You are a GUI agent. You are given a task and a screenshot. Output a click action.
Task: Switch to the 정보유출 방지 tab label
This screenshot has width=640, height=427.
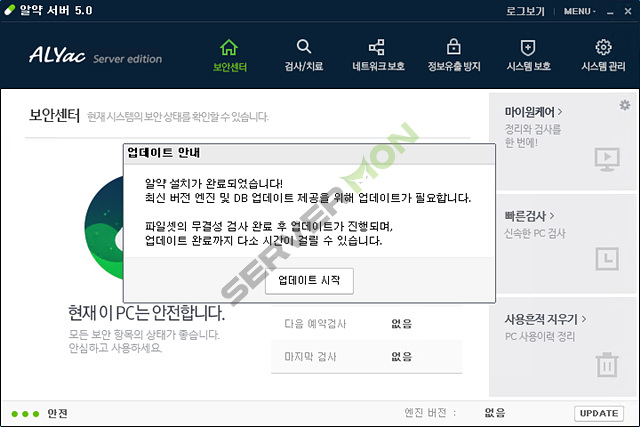[x=453, y=66]
